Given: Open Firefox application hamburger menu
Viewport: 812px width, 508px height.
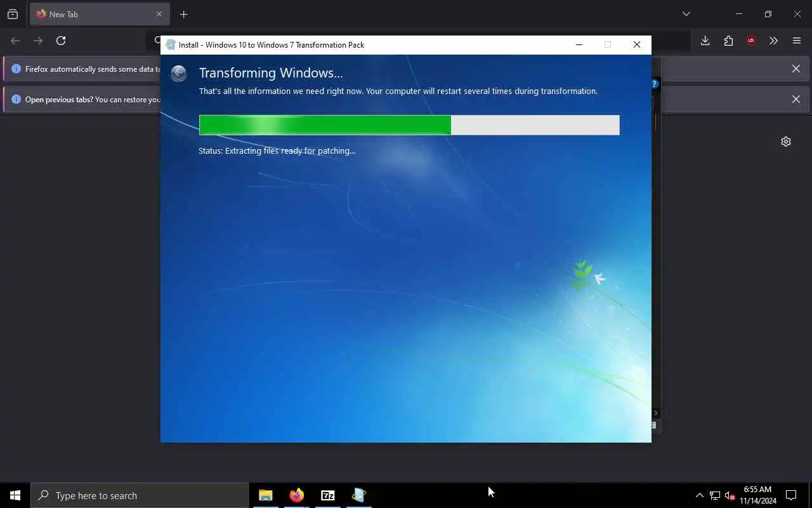Looking at the screenshot, I should point(797,41).
